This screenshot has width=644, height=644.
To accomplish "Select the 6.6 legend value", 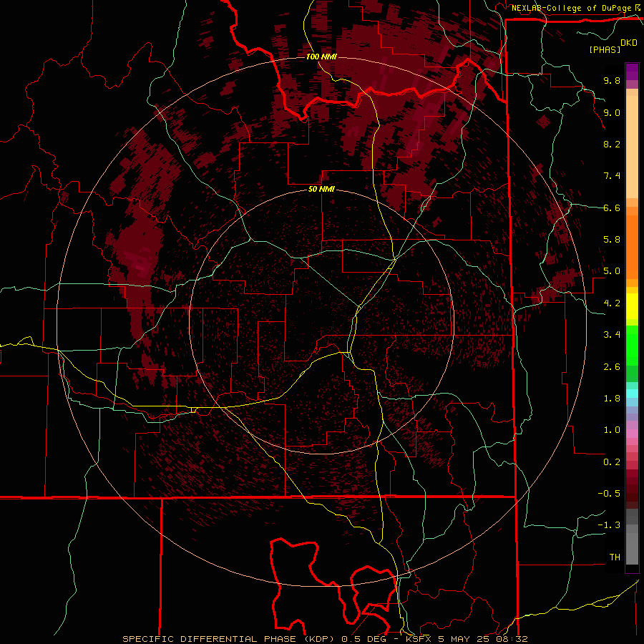I will click(612, 208).
